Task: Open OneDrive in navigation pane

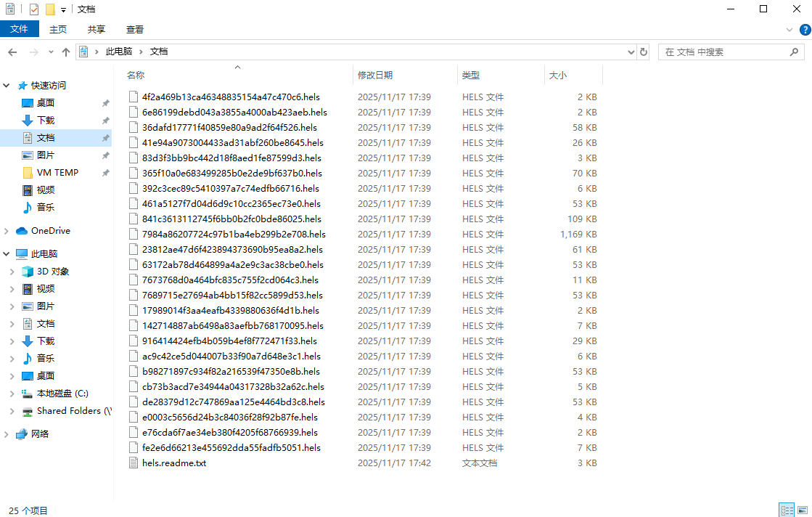Action: point(50,231)
